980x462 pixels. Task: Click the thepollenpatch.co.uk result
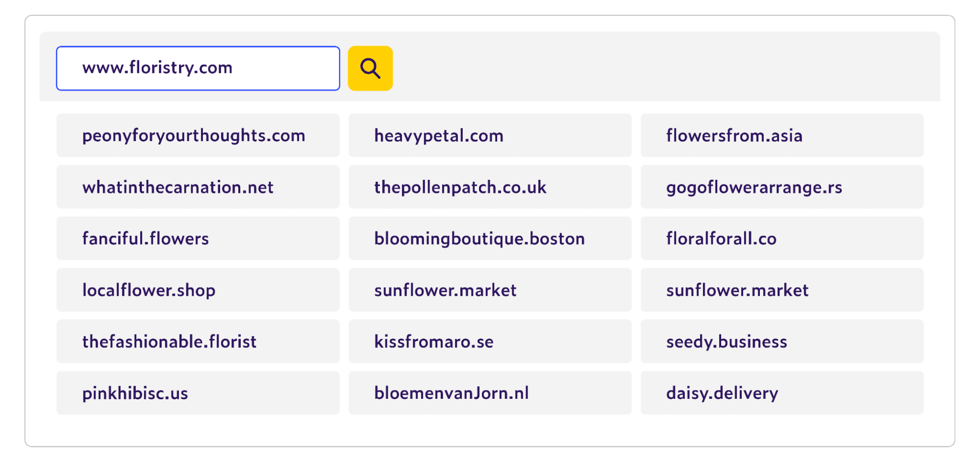pyautogui.click(x=490, y=187)
